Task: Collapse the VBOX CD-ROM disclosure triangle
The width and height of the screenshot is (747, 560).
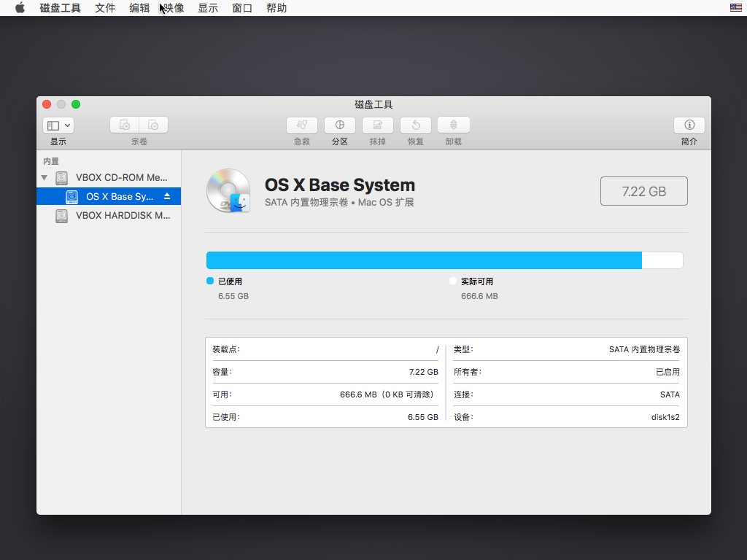Action: (44, 177)
